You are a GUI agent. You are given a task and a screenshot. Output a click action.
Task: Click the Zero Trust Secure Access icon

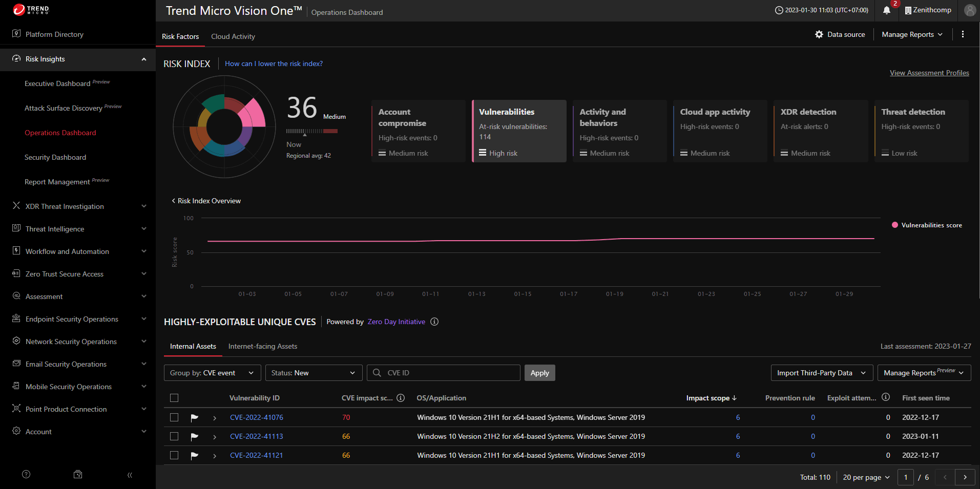coord(16,273)
